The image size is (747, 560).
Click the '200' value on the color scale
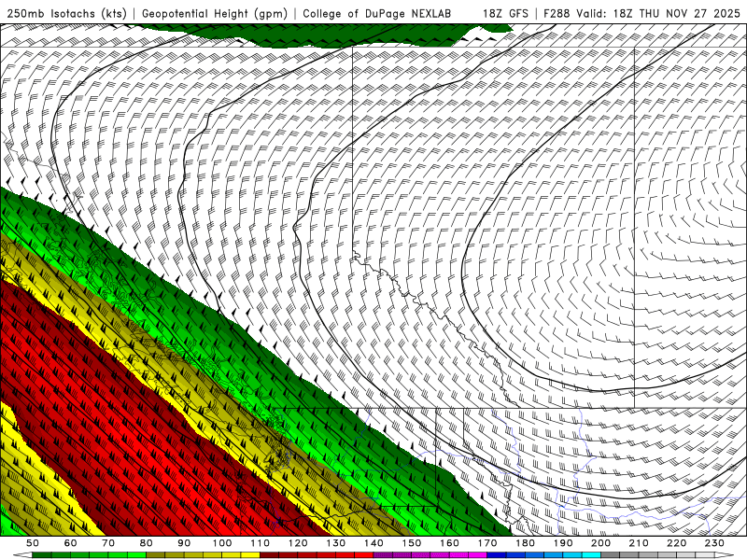(x=601, y=543)
